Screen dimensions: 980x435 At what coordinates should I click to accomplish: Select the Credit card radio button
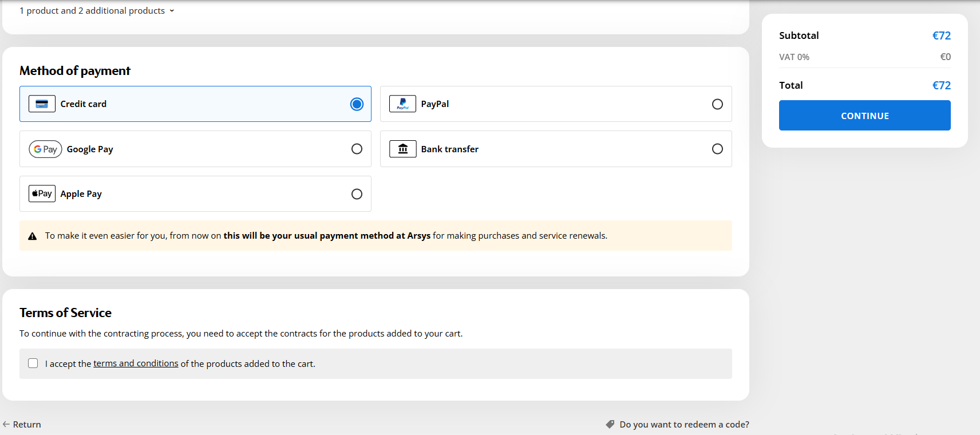coord(357,104)
